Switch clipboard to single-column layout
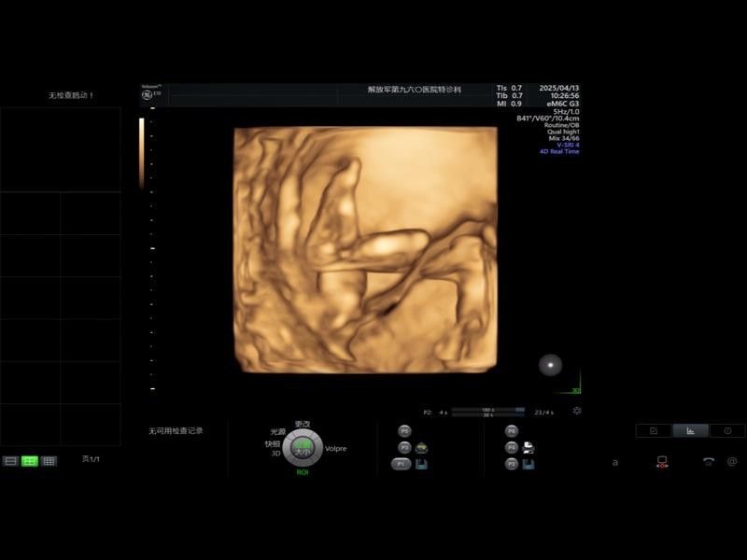Viewport: 747px width, 560px height. 10,461
